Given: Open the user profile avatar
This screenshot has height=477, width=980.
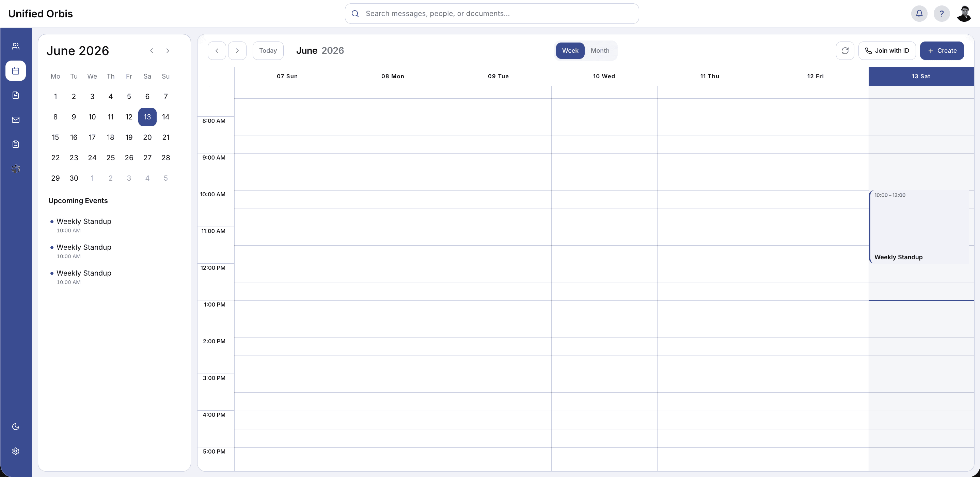Looking at the screenshot, I should point(964,14).
